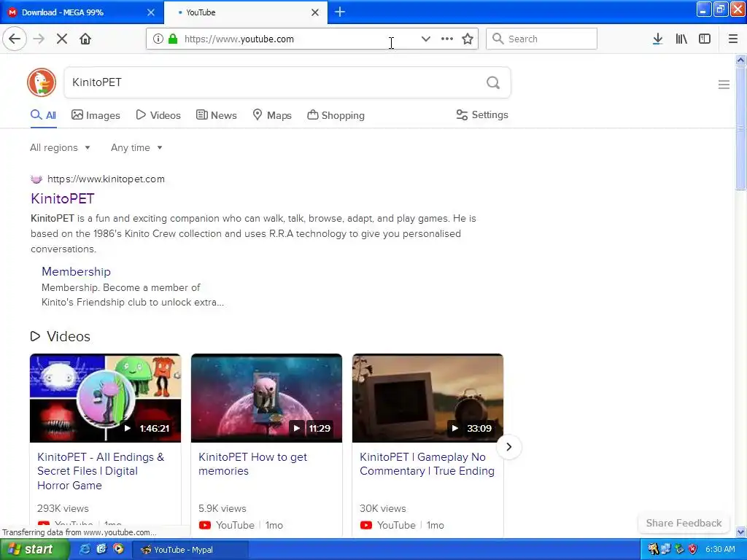This screenshot has width=747, height=560.
Task: Stop loading the page
Action: point(62,39)
